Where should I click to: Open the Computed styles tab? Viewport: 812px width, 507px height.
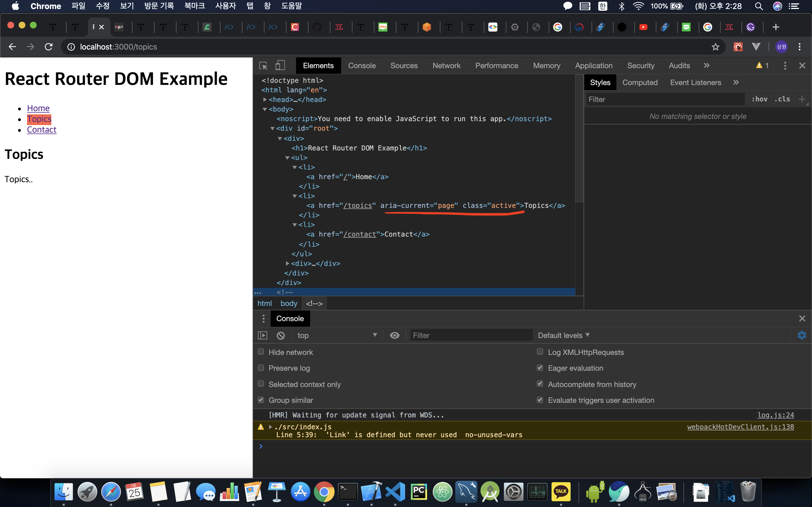click(639, 83)
